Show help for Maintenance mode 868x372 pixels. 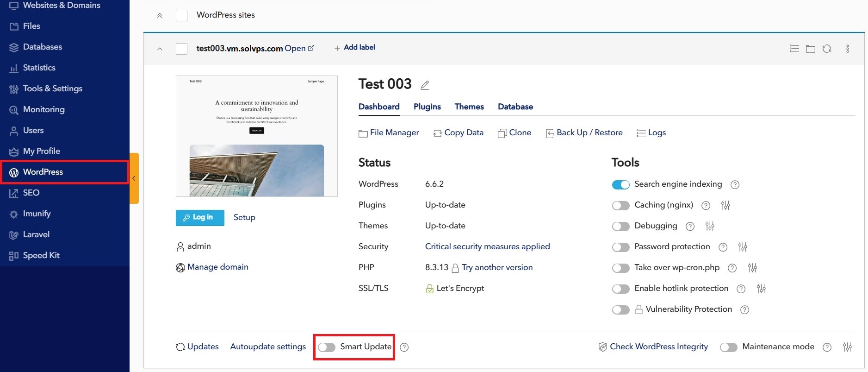pos(827,347)
